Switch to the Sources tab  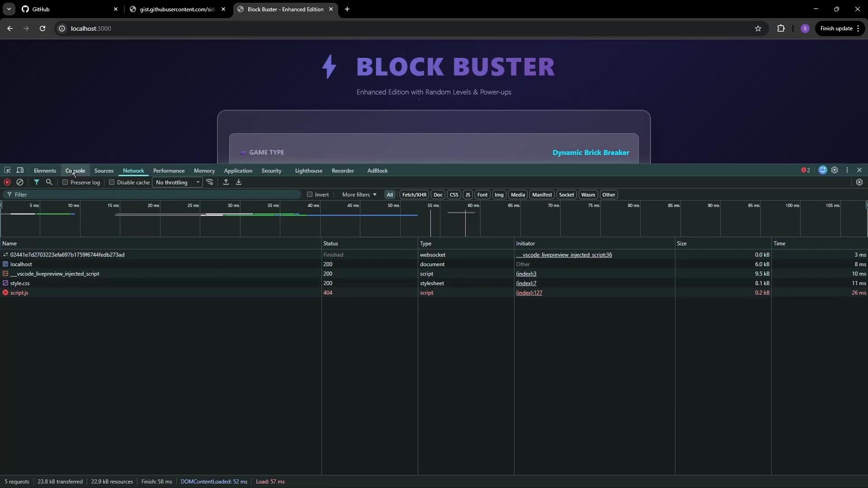(104, 171)
